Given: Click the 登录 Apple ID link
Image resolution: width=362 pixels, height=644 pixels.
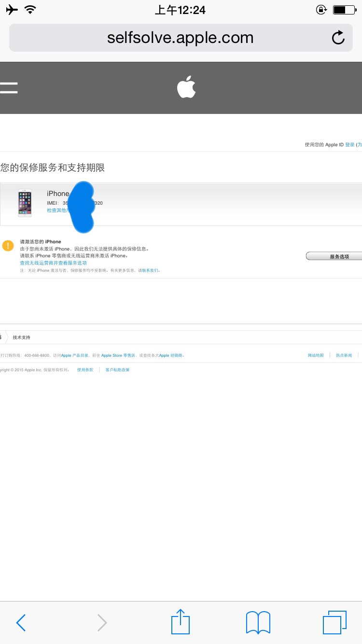Looking at the screenshot, I should click(x=350, y=145).
